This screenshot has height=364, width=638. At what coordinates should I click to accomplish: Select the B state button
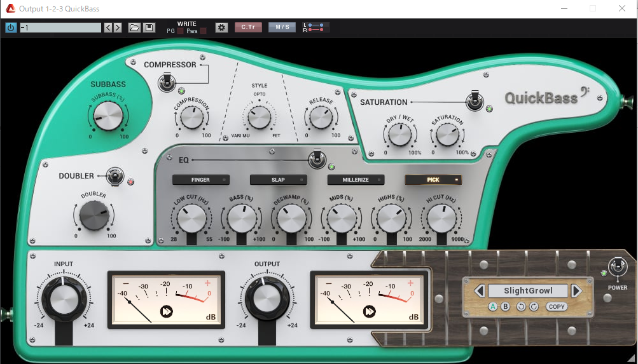(505, 307)
